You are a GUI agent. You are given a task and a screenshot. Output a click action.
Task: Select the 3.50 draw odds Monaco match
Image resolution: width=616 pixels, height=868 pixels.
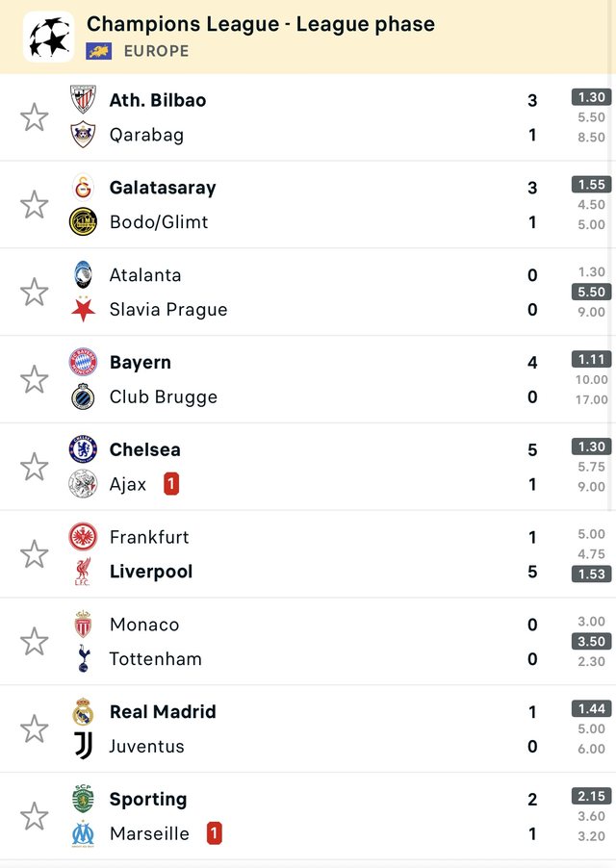coord(590,641)
